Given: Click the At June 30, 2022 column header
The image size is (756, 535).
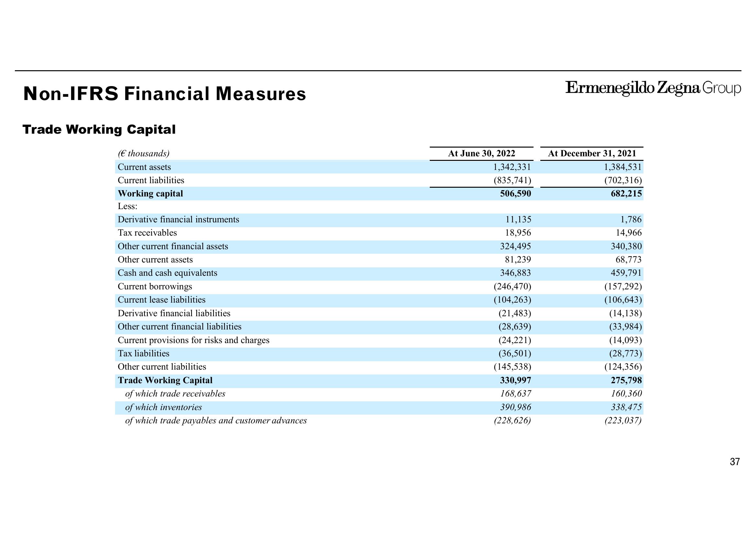Looking at the screenshot, I should coord(481,153).
